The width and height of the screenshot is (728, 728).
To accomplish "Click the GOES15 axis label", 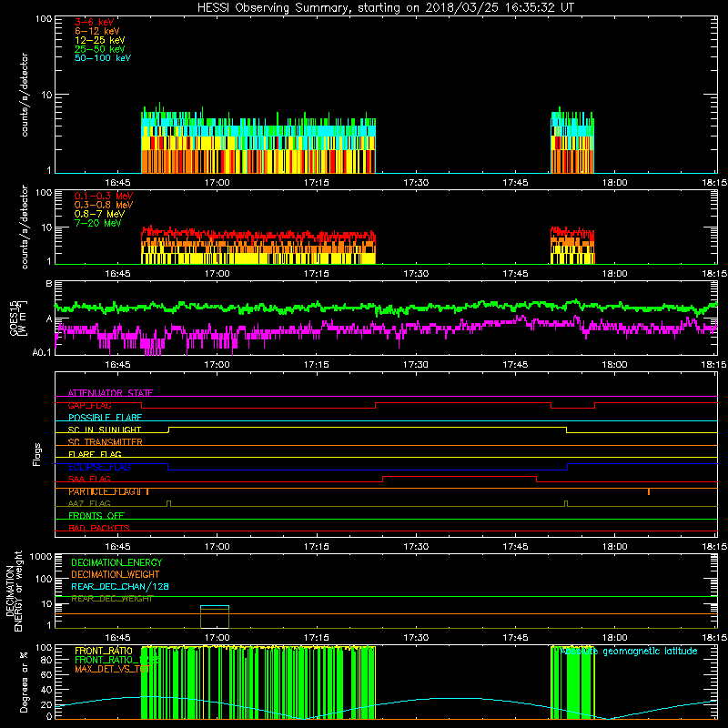I will point(18,318).
